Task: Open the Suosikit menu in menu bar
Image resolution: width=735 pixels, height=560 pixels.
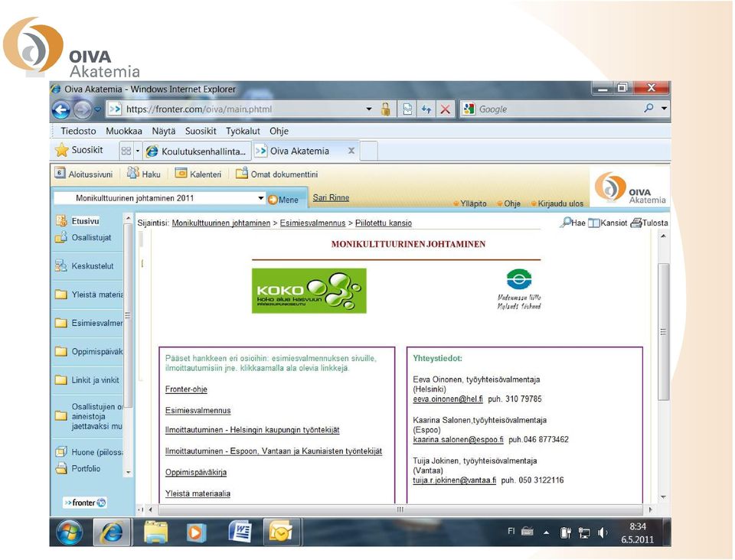Action: tap(201, 131)
